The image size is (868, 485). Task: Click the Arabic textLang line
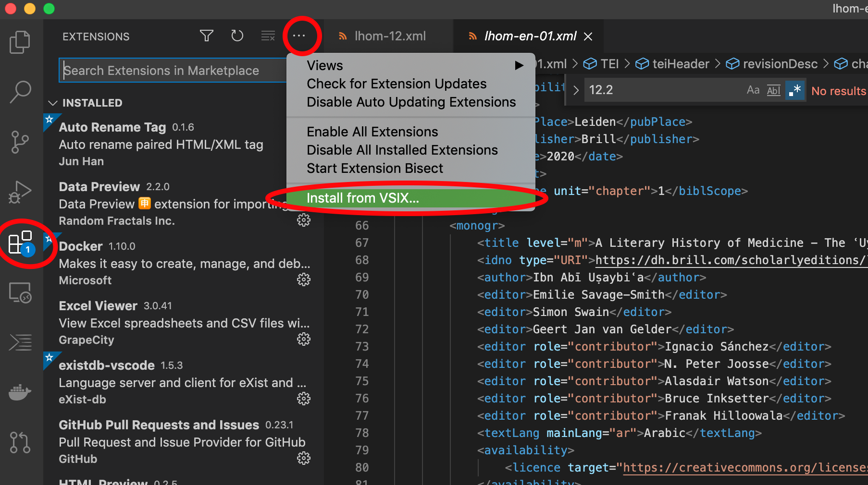pos(619,433)
